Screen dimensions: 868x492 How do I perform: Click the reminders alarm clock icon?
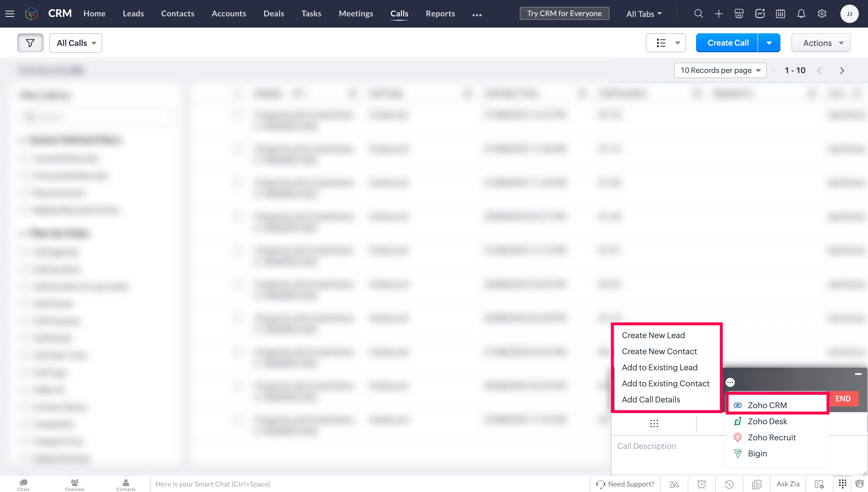tap(702, 484)
